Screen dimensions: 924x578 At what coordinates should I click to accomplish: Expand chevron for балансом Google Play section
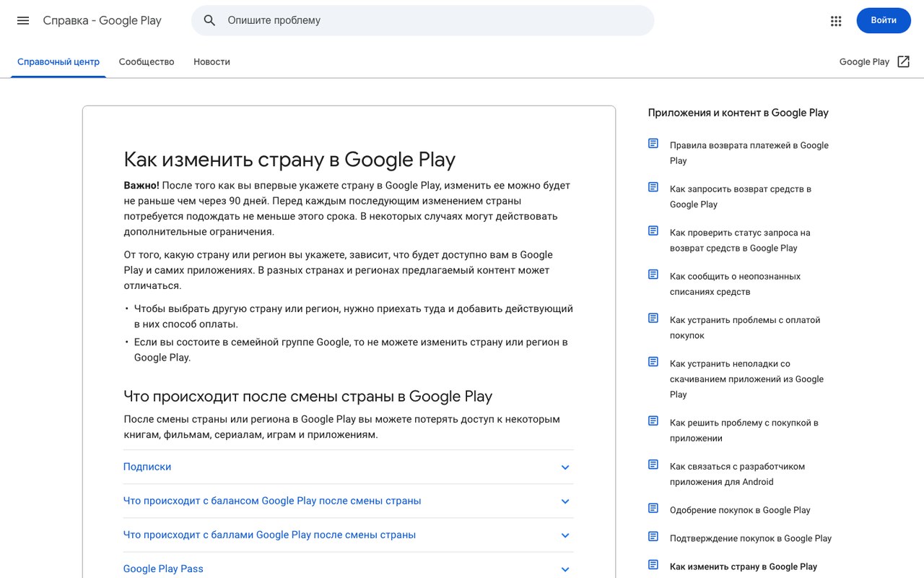pyautogui.click(x=565, y=501)
